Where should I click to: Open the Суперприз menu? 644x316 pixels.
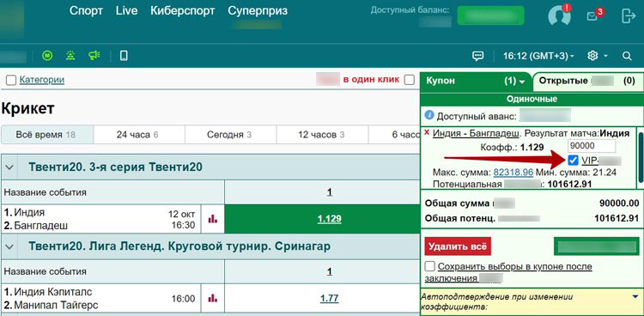coord(258,11)
